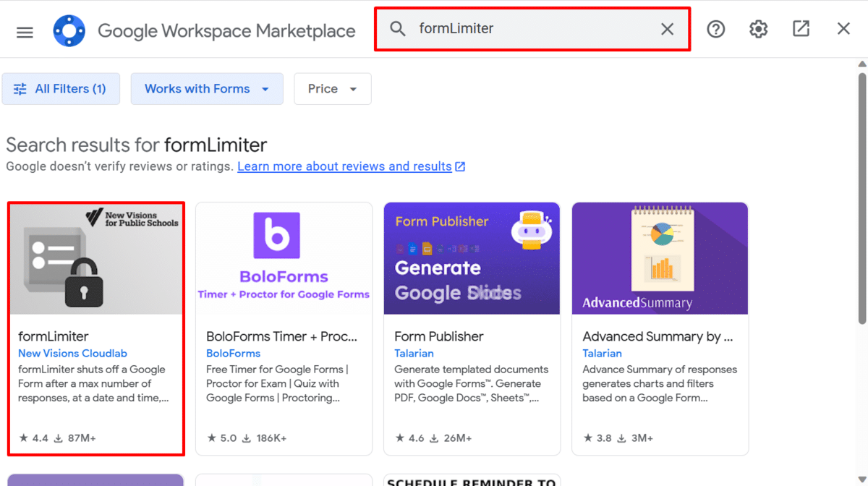The width and height of the screenshot is (868, 486).
Task: Click the formLimiter app title
Action: tap(54, 336)
